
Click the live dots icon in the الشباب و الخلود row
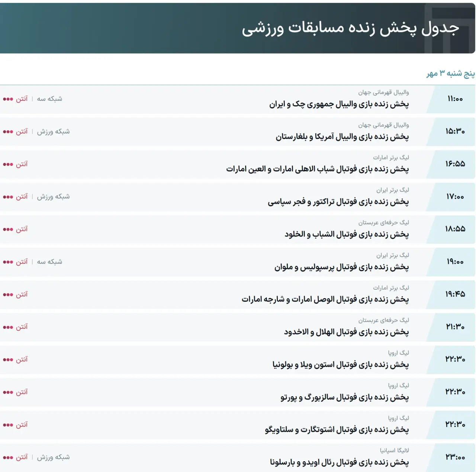(x=8, y=229)
